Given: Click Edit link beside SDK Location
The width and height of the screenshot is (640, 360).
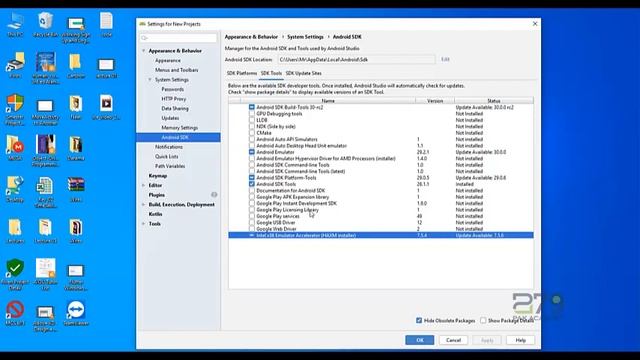Looking at the screenshot, I should 445,59.
